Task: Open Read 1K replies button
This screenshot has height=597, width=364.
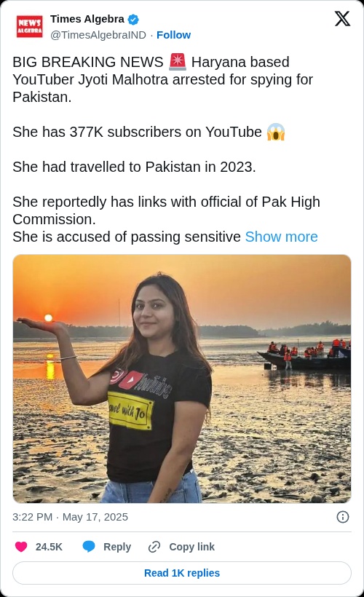Action: point(182,573)
